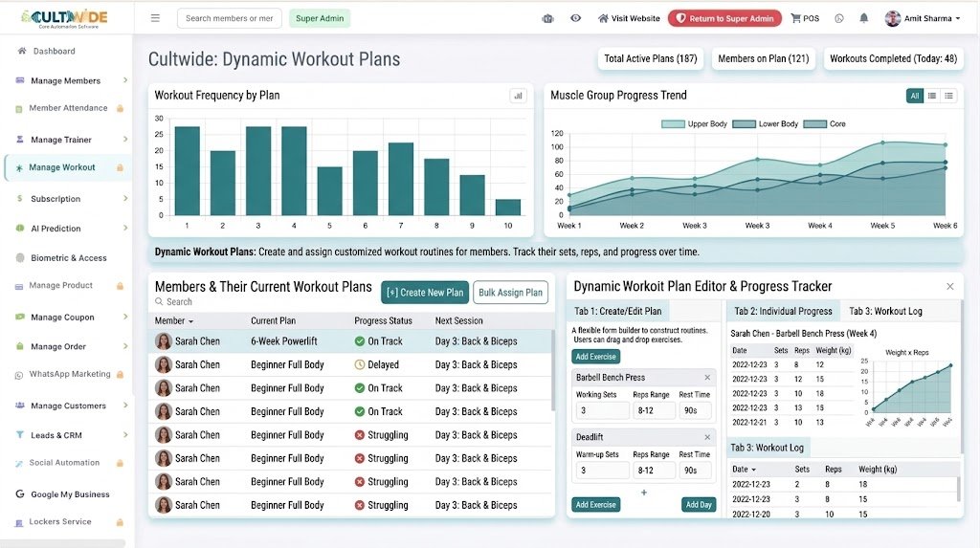Toggle Core legend swatch
Viewport: 980px width, 548px height.
click(815, 123)
